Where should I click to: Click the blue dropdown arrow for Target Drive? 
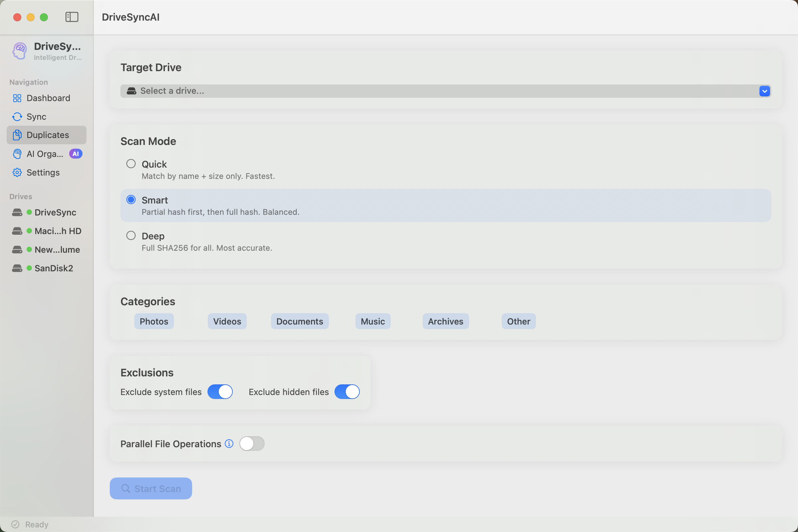click(x=764, y=91)
